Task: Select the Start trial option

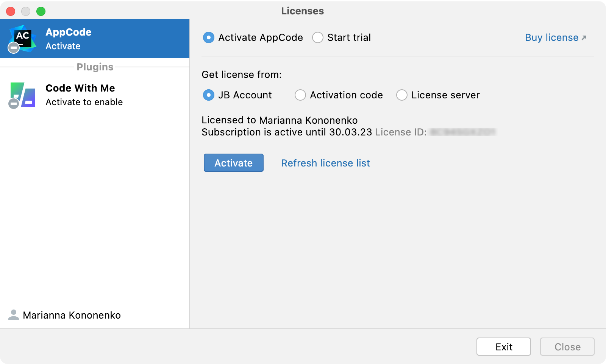Action: (318, 37)
